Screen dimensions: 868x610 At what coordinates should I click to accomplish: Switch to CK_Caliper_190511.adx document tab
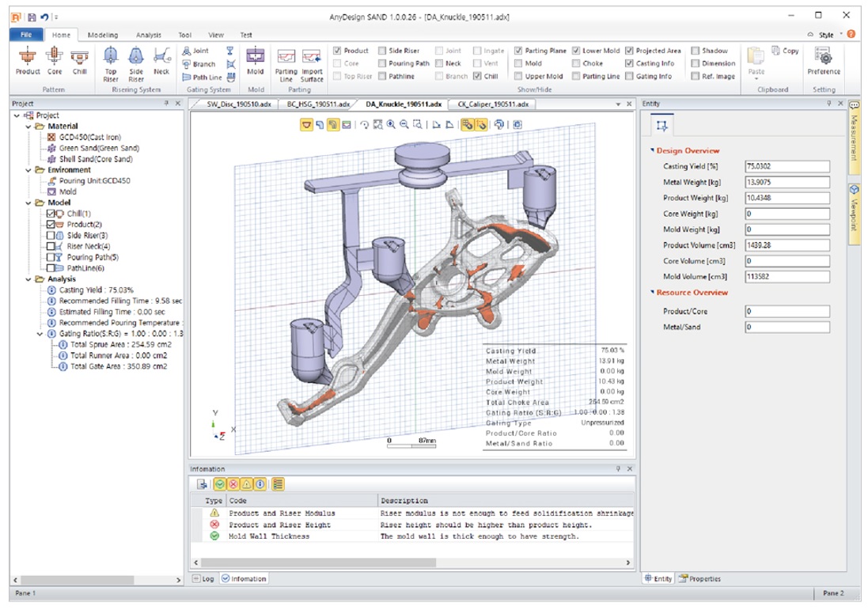493,104
